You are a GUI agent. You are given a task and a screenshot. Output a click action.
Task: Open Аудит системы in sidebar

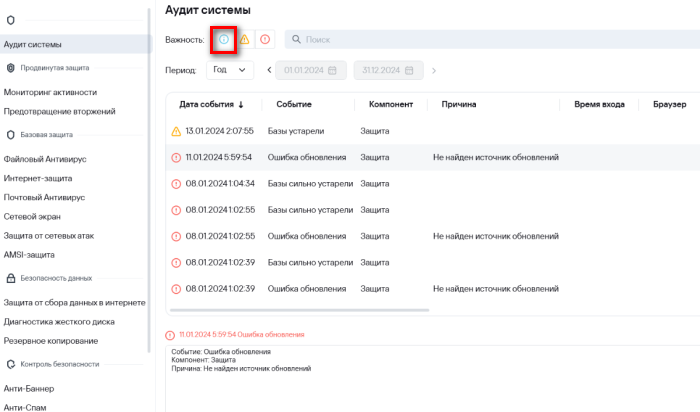(76, 45)
